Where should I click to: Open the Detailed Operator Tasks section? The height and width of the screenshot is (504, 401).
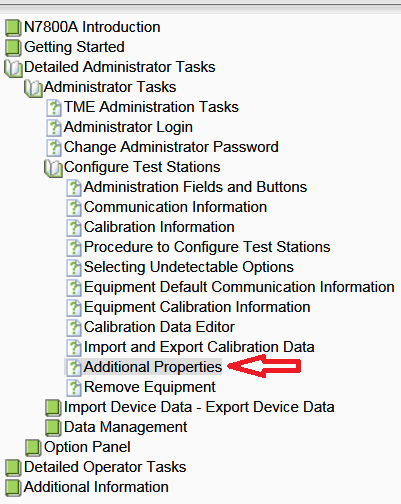coord(105,467)
